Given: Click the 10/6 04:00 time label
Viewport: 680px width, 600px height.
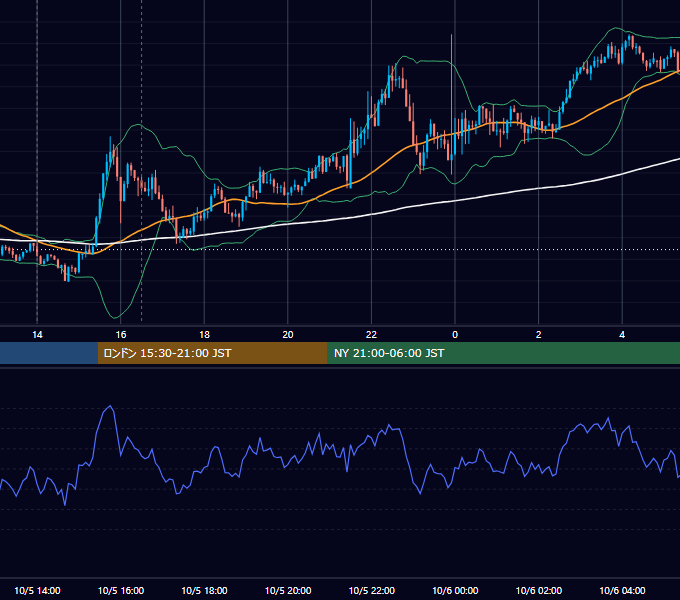Looking at the screenshot, I should pyautogui.click(x=622, y=590).
